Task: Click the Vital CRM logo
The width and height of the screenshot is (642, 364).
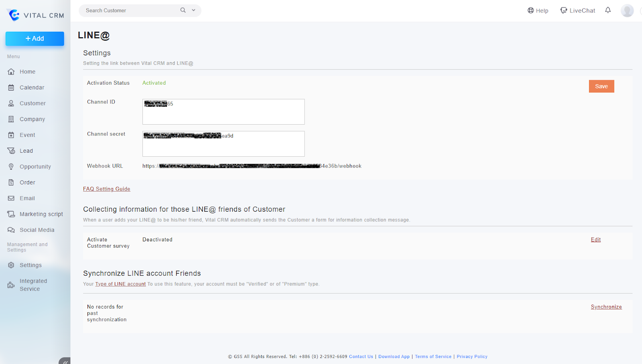Action: point(35,15)
